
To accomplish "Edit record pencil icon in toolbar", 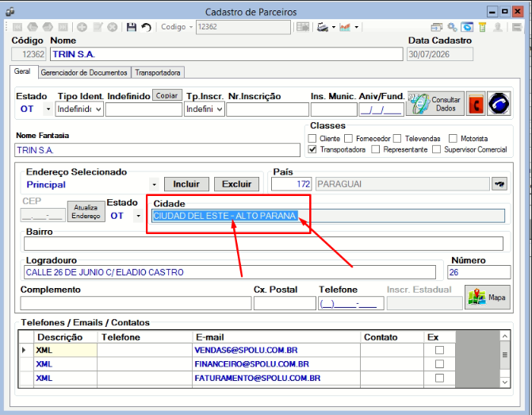I will coord(98,27).
